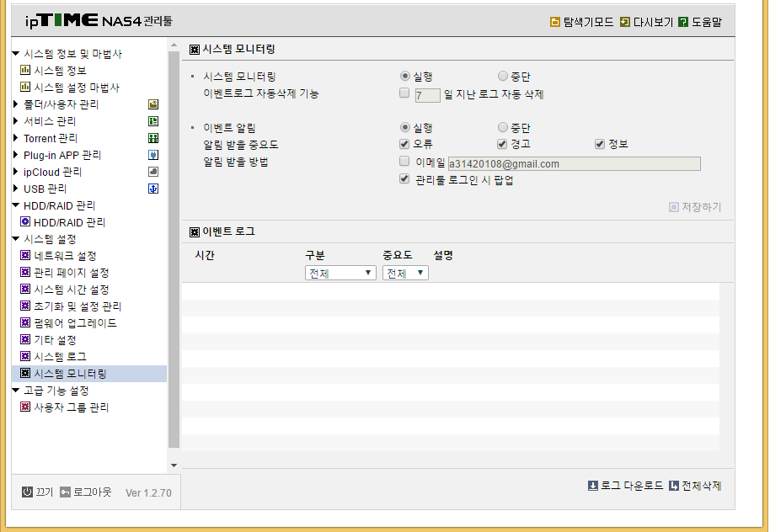Select 실행 for 이벤트 알림
770x532 pixels.
(x=404, y=128)
